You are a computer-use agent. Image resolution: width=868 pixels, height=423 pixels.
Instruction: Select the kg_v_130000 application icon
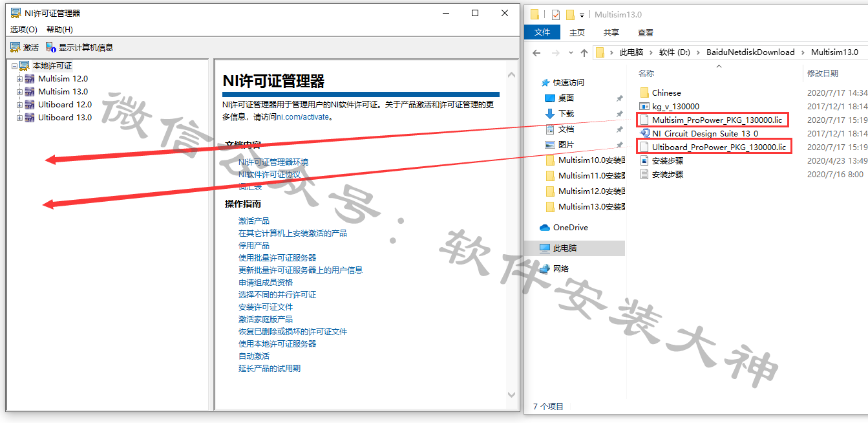tap(644, 106)
